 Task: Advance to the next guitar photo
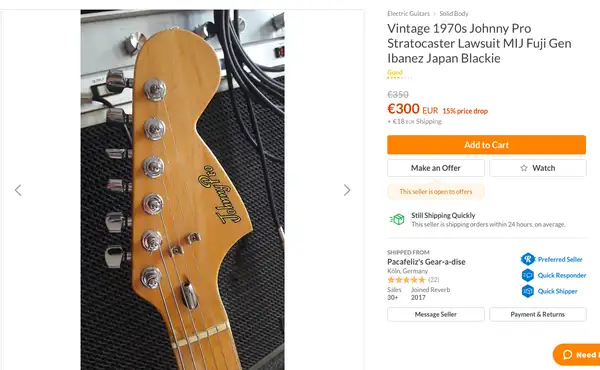tap(347, 190)
